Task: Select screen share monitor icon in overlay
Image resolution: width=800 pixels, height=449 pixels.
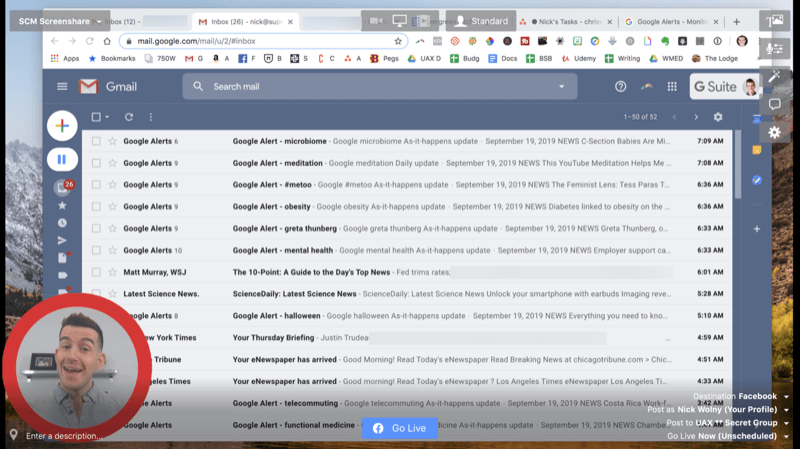Action: click(399, 21)
